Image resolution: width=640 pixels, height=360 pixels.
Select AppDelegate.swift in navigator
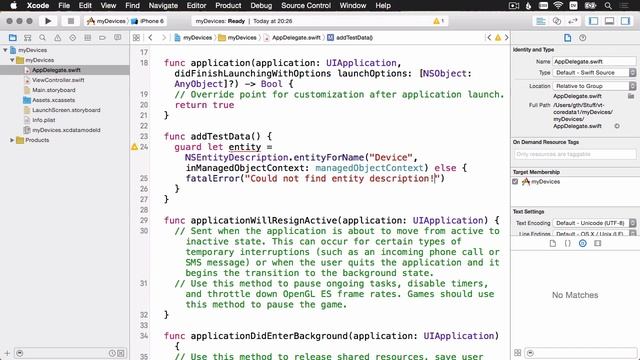(x=56, y=70)
